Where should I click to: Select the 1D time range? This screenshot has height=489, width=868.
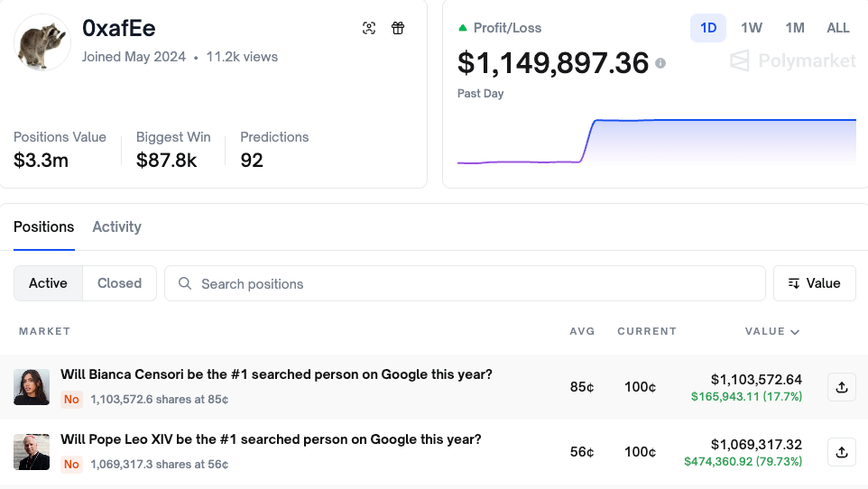708,28
